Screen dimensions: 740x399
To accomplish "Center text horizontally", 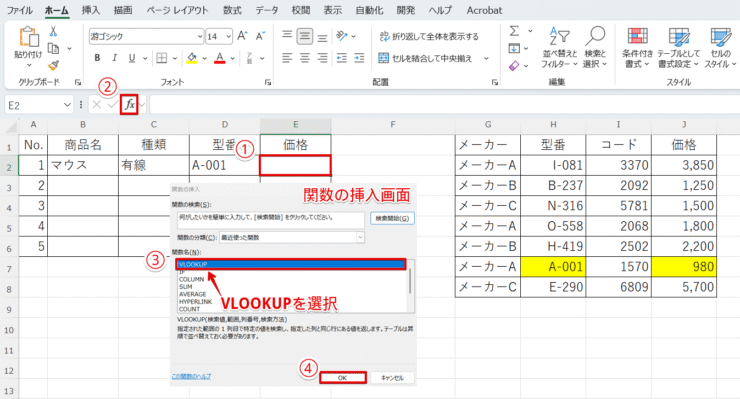I will [305, 58].
